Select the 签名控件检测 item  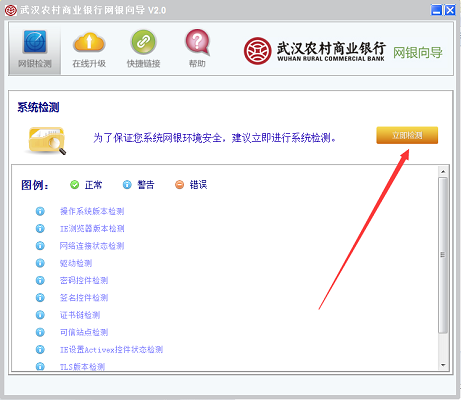tap(84, 298)
